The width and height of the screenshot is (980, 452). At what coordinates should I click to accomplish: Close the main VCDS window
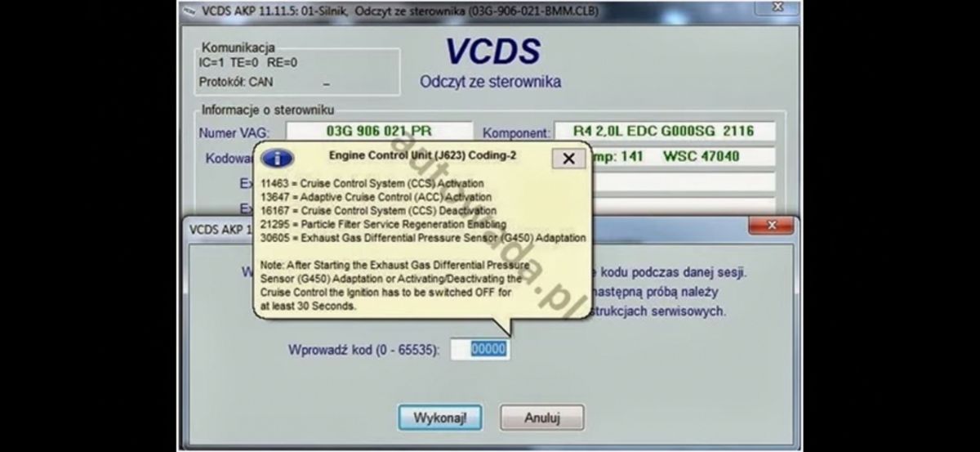pos(777,7)
